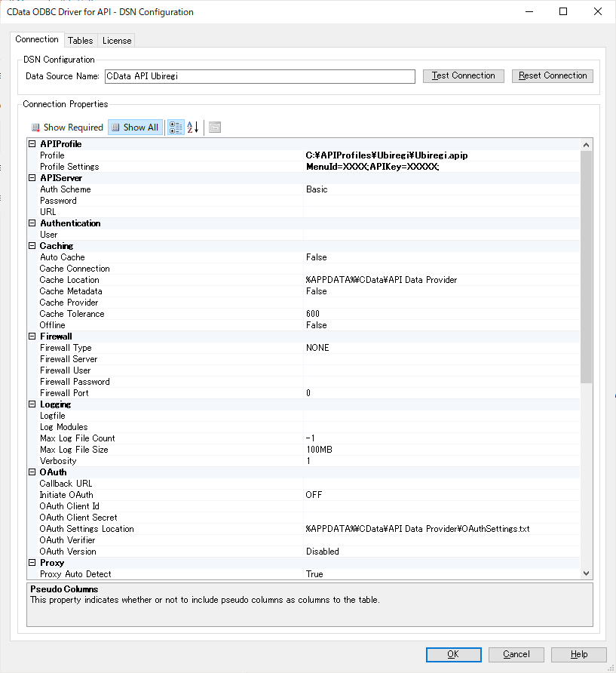Click the Data Source Name field
Image resolution: width=616 pixels, height=673 pixels.
(260, 76)
